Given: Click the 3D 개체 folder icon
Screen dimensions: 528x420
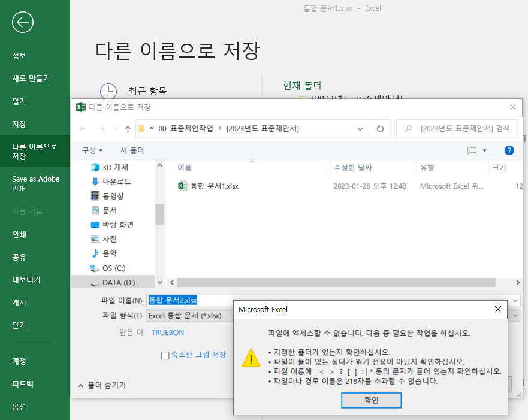Looking at the screenshot, I should pyautogui.click(x=95, y=167).
